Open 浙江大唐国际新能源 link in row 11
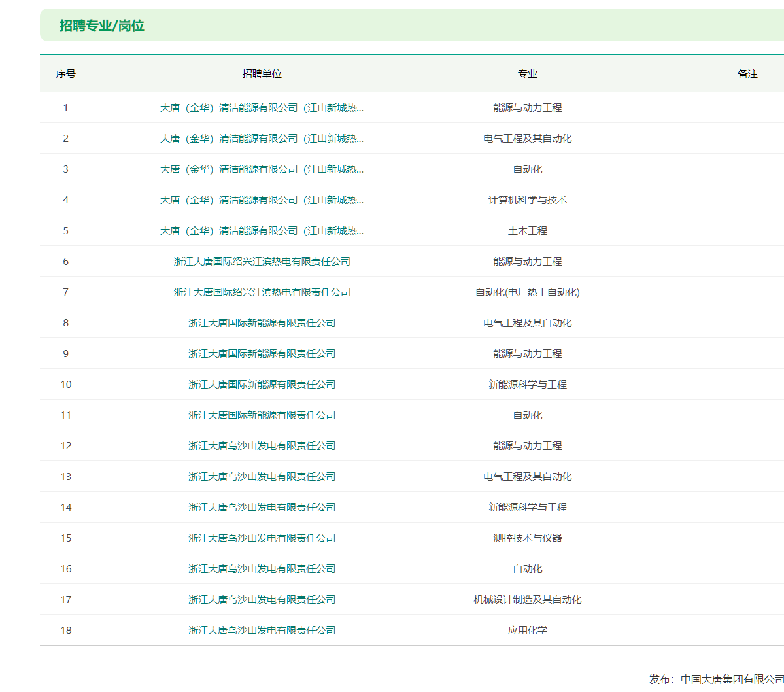This screenshot has width=784, height=692. click(x=262, y=415)
